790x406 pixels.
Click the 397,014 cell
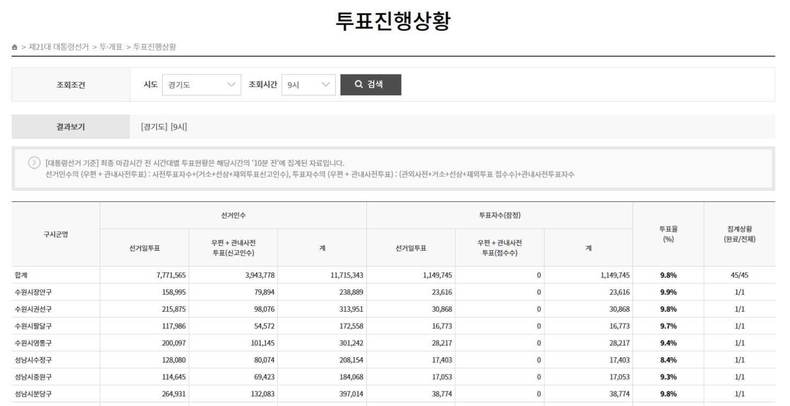tap(351, 394)
